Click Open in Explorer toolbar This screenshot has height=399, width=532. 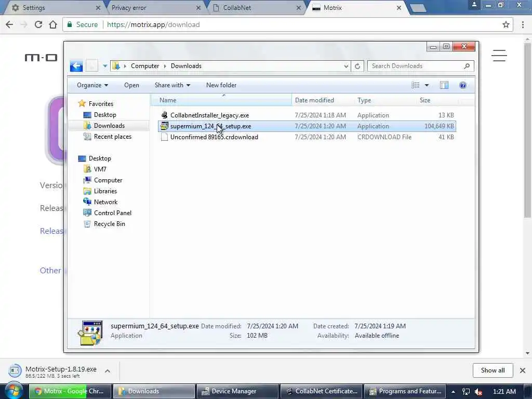(x=131, y=85)
